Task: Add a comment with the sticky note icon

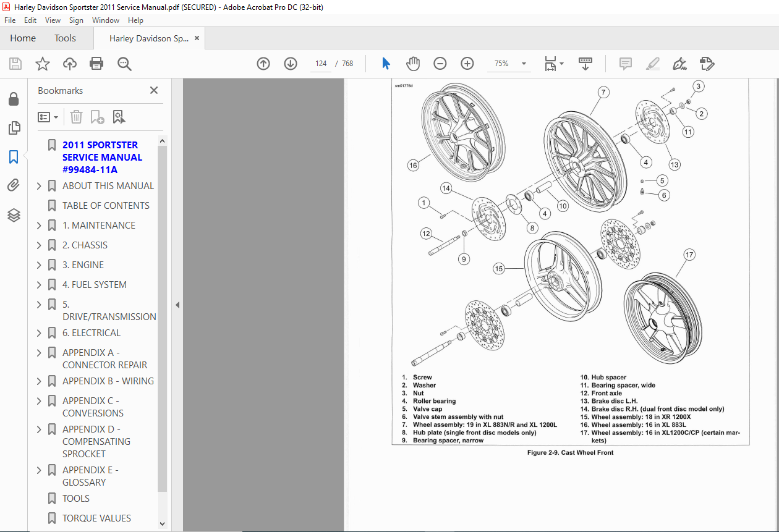Action: [626, 64]
